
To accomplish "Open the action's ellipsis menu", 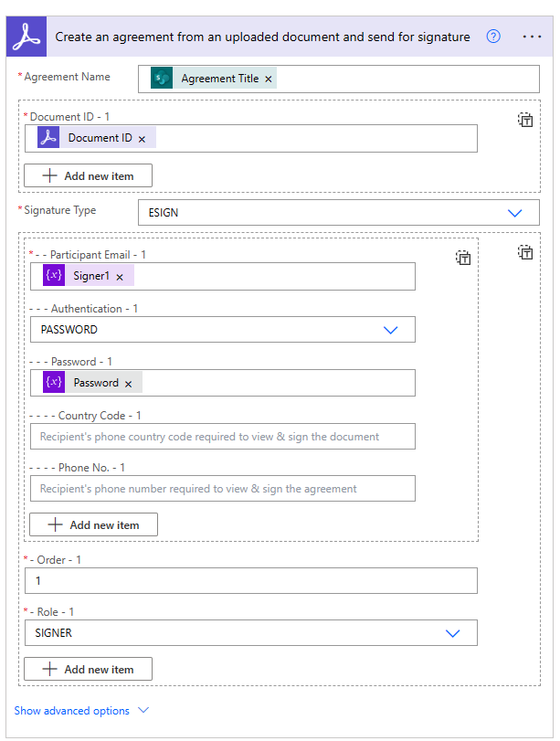I will click(533, 37).
